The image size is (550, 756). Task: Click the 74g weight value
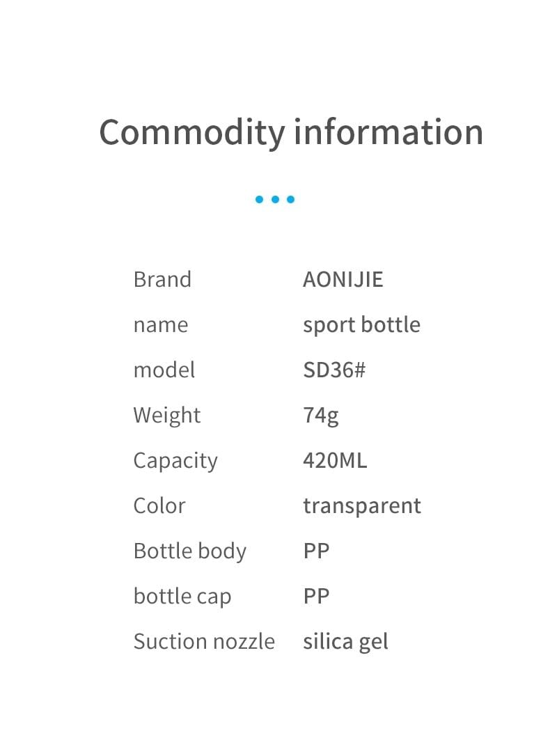[320, 416]
